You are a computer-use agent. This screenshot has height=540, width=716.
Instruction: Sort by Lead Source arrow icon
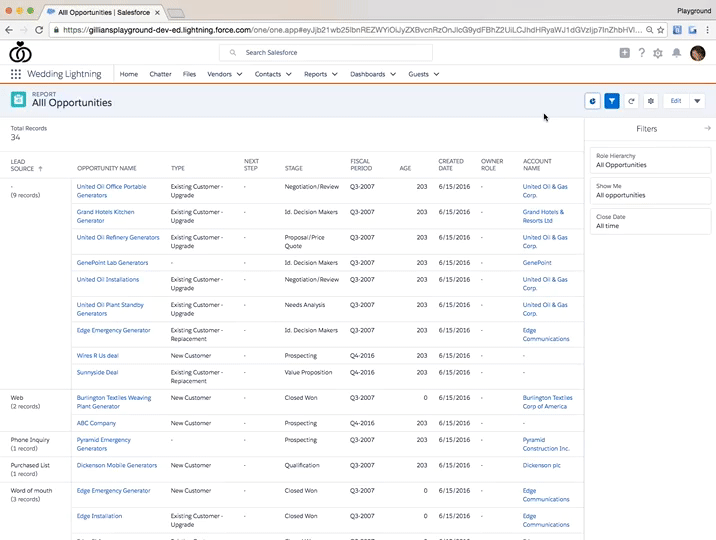click(x=40, y=168)
